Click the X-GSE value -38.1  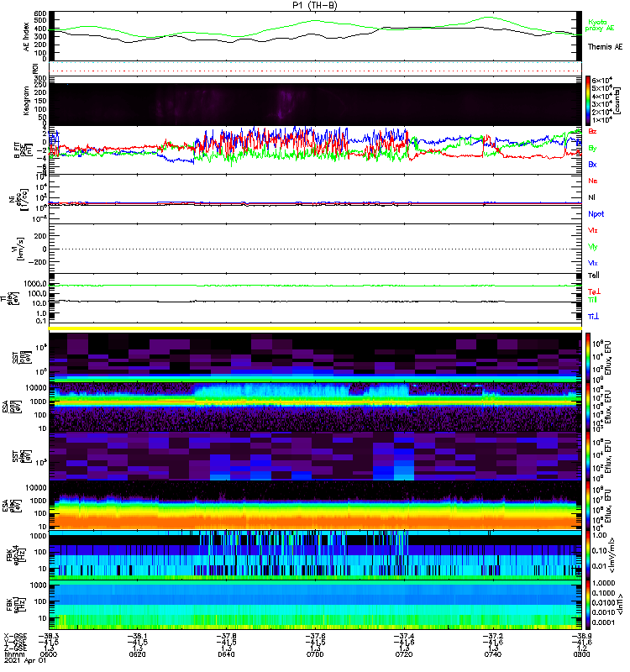(137, 636)
